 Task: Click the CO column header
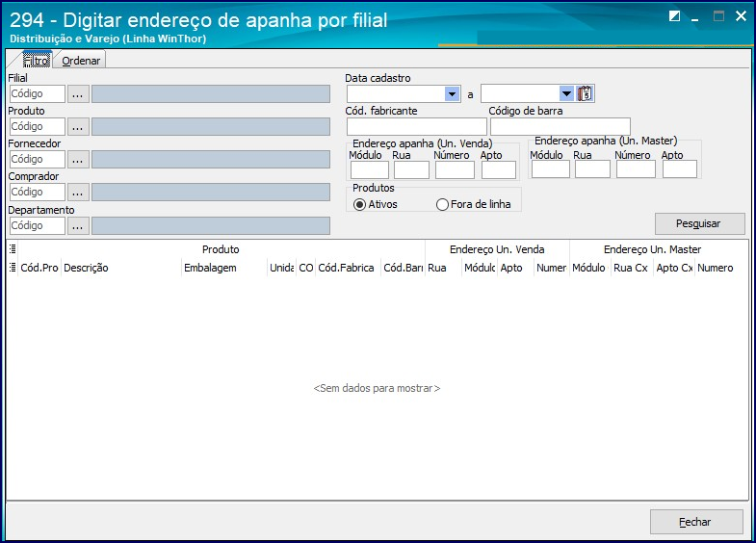click(x=305, y=268)
